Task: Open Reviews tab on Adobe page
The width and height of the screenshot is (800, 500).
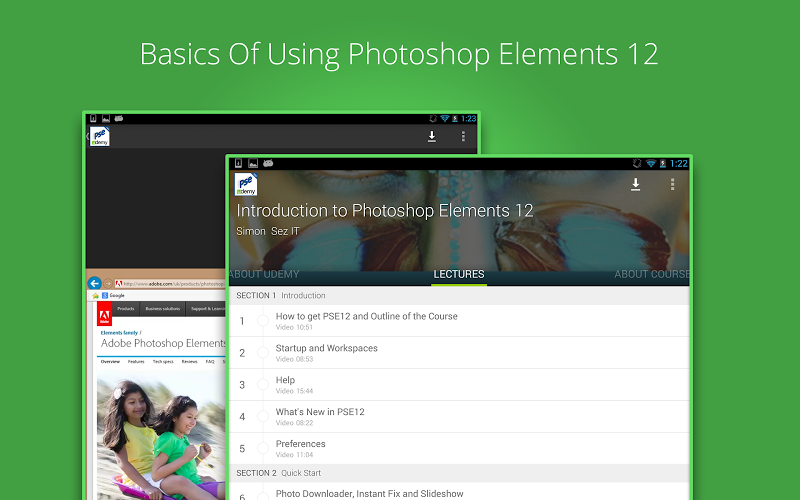Action: coord(189,362)
